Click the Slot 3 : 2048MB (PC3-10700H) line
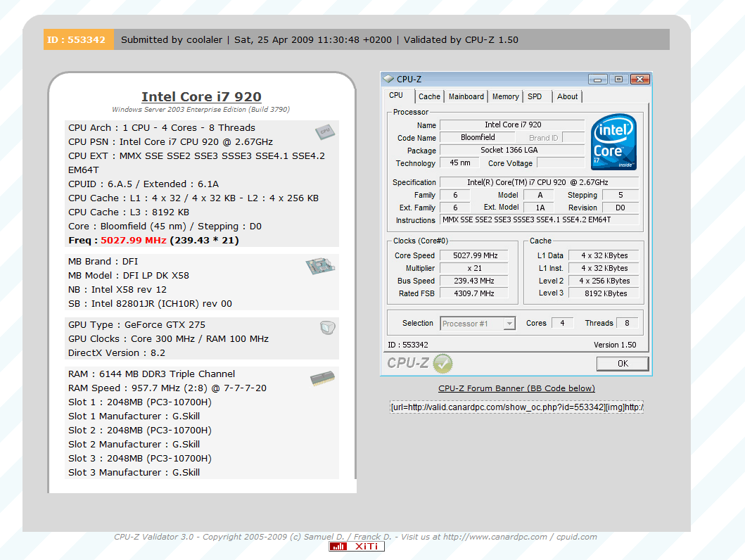745x560 pixels. [x=140, y=459]
